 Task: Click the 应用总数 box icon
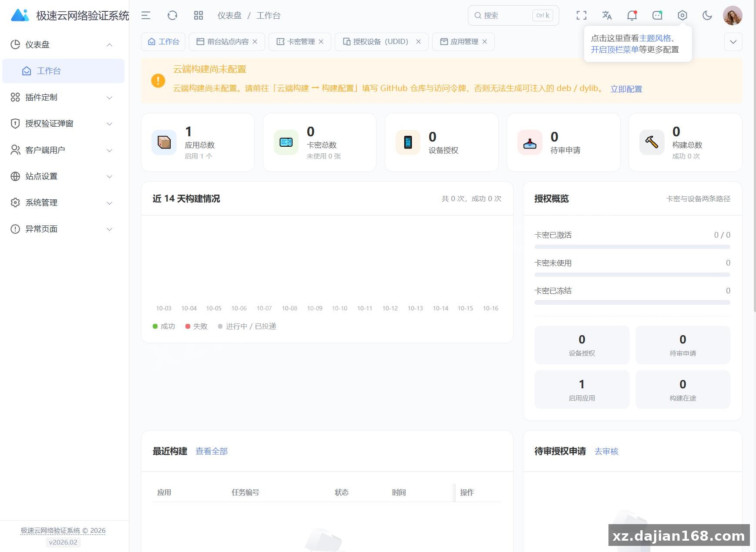pyautogui.click(x=164, y=142)
